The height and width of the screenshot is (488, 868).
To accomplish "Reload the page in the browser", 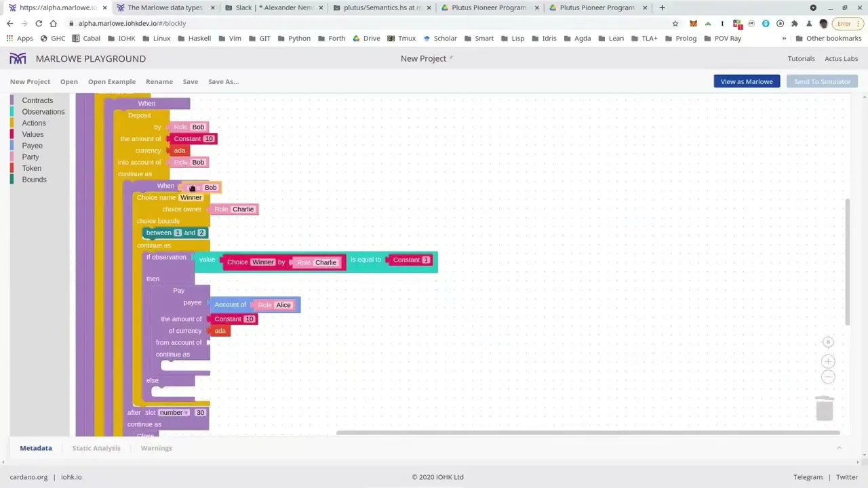I will point(39,24).
